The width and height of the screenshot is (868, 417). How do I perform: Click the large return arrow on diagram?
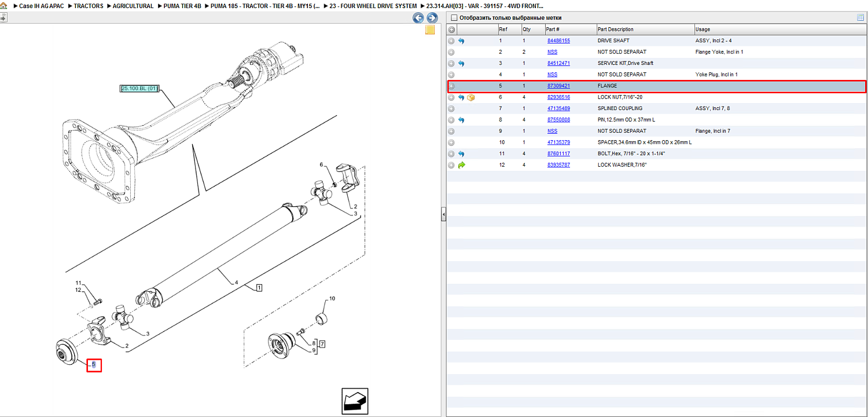[x=354, y=401]
